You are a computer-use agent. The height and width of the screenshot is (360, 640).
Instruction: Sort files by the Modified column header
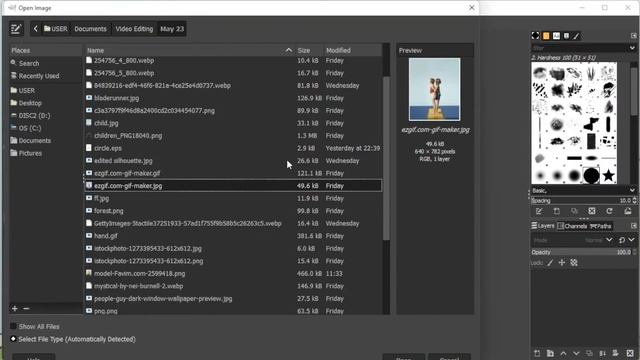coord(353,50)
